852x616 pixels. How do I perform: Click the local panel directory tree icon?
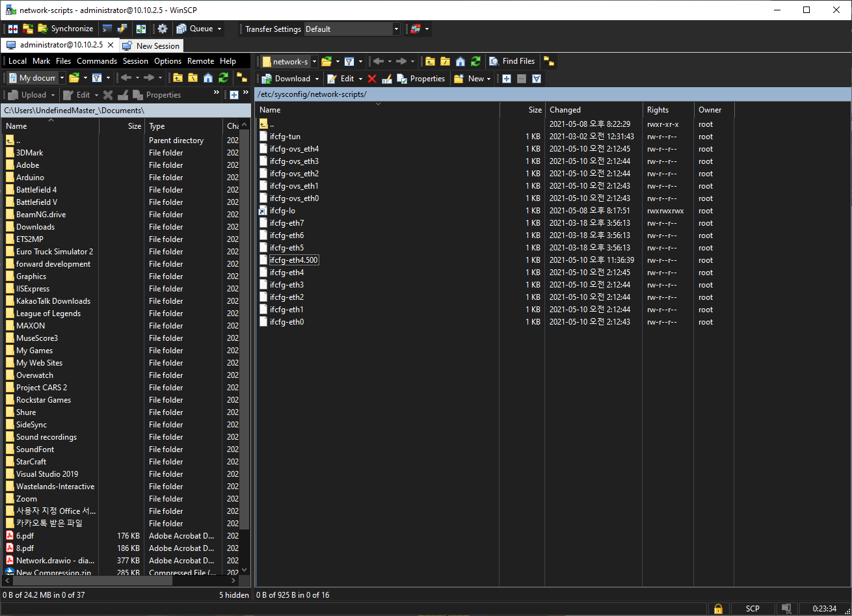click(242, 78)
